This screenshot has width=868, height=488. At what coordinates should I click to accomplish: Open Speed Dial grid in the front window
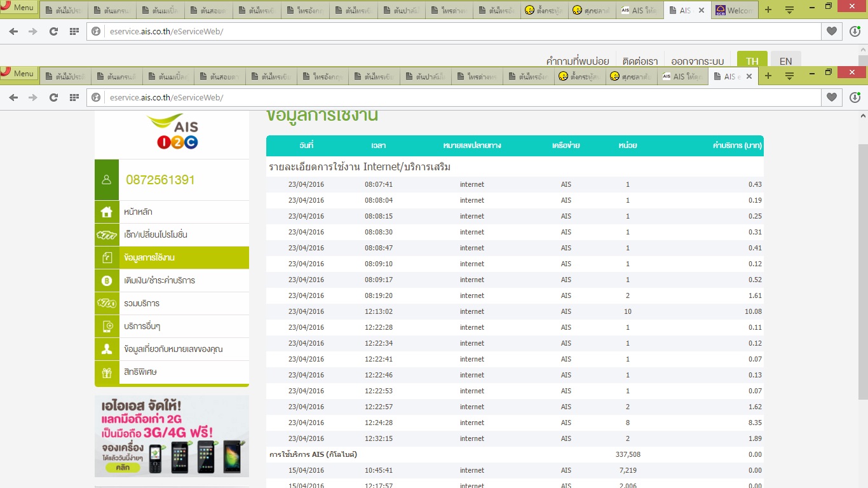pos(74,97)
